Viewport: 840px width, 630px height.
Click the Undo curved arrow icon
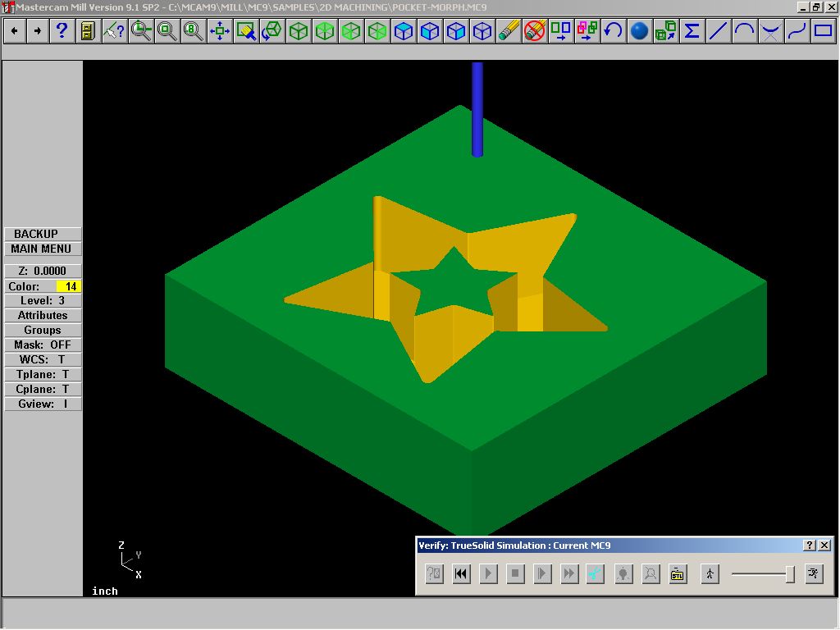(614, 31)
